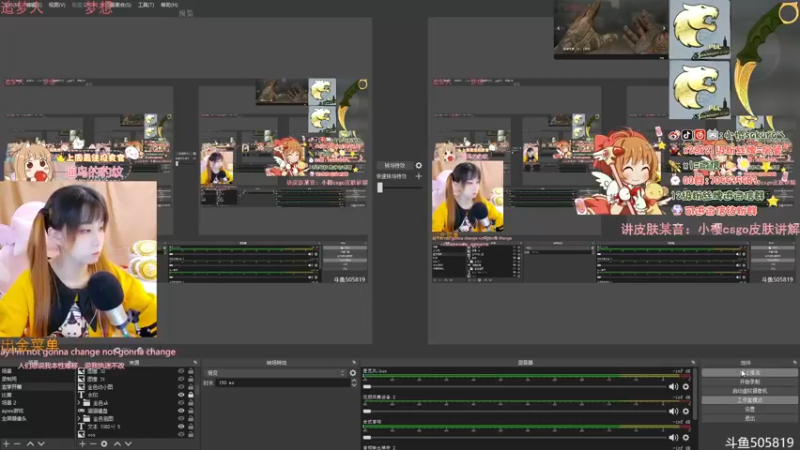This screenshot has width=800, height=450.
Task: Add a new source with the plus icon
Action: 82,444
